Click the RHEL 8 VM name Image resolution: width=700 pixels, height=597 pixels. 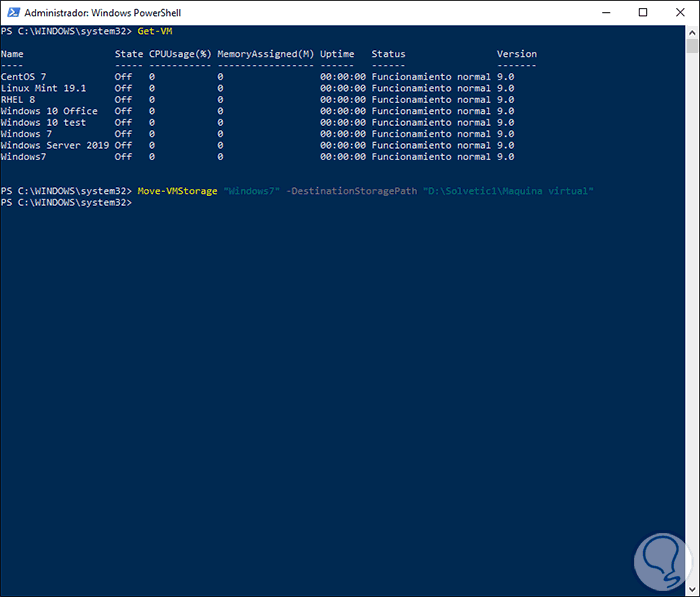(x=18, y=100)
